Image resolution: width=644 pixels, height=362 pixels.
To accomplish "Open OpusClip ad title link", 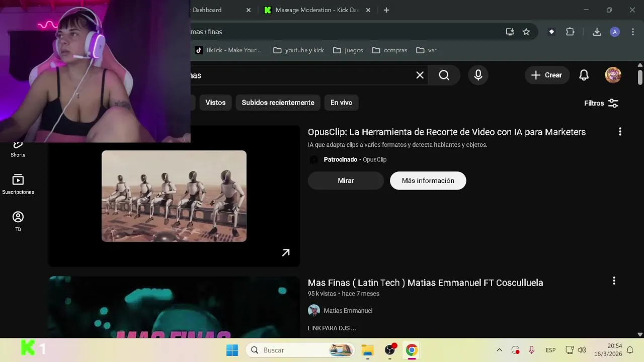I will point(447,132).
